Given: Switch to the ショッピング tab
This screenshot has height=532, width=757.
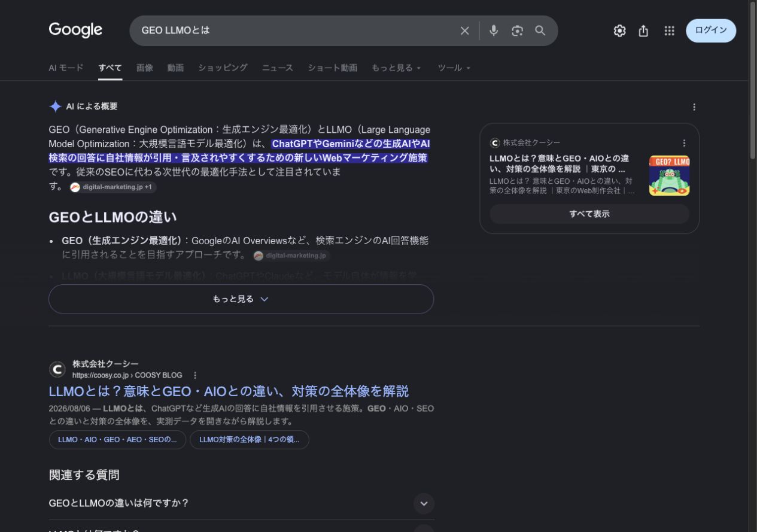Looking at the screenshot, I should [223, 68].
